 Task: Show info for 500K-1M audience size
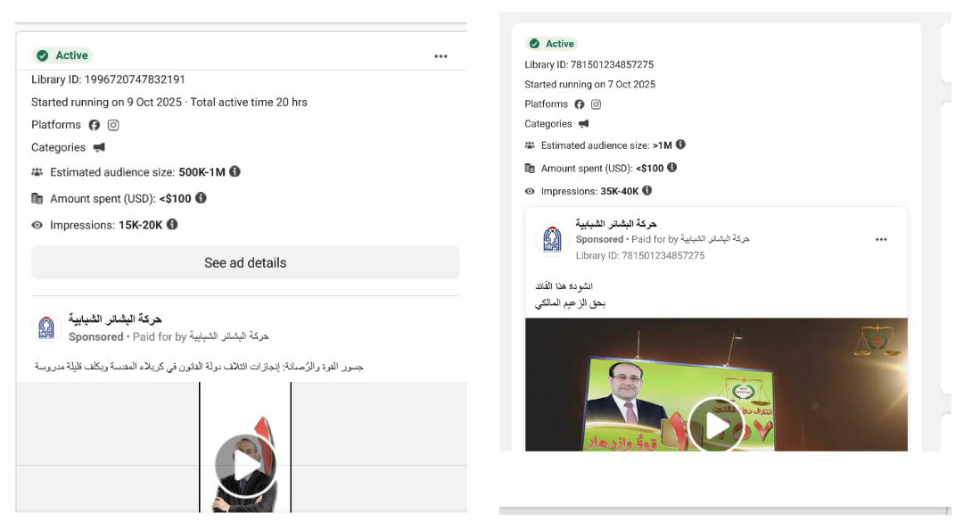click(x=235, y=171)
